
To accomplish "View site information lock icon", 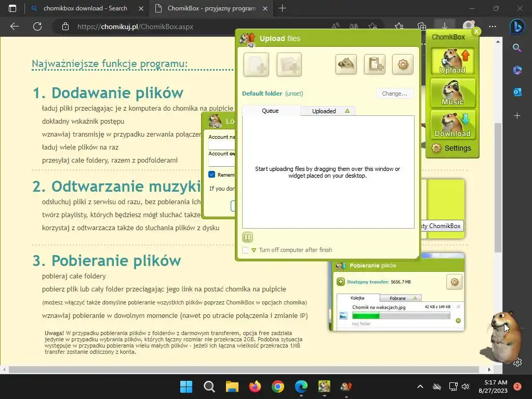I will [x=65, y=26].
